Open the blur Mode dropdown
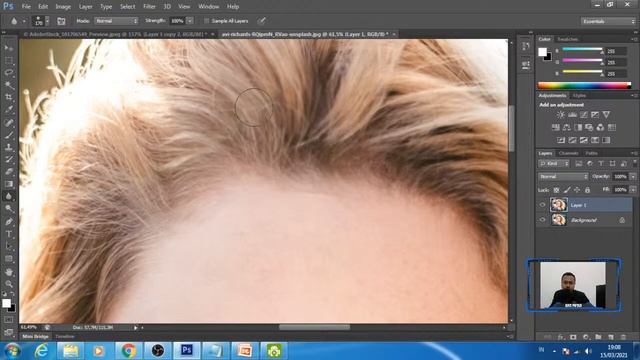 pyautogui.click(x=116, y=21)
